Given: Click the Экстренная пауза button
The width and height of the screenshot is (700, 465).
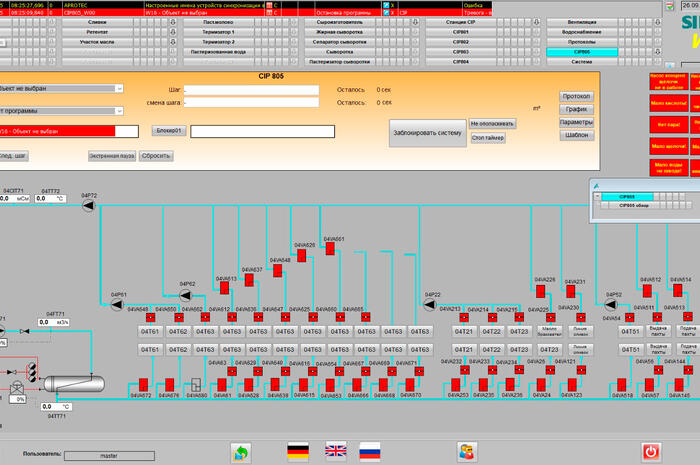Looking at the screenshot, I should 112,156.
